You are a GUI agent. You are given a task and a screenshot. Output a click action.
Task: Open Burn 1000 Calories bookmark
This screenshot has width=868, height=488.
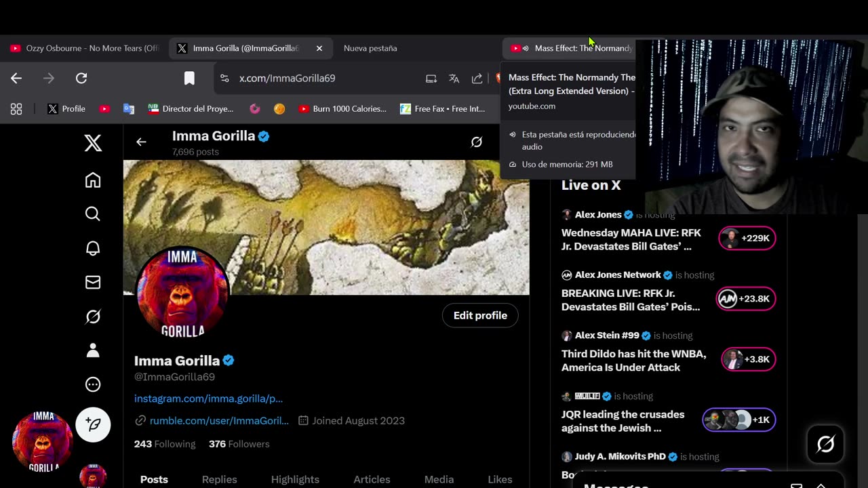pos(342,108)
